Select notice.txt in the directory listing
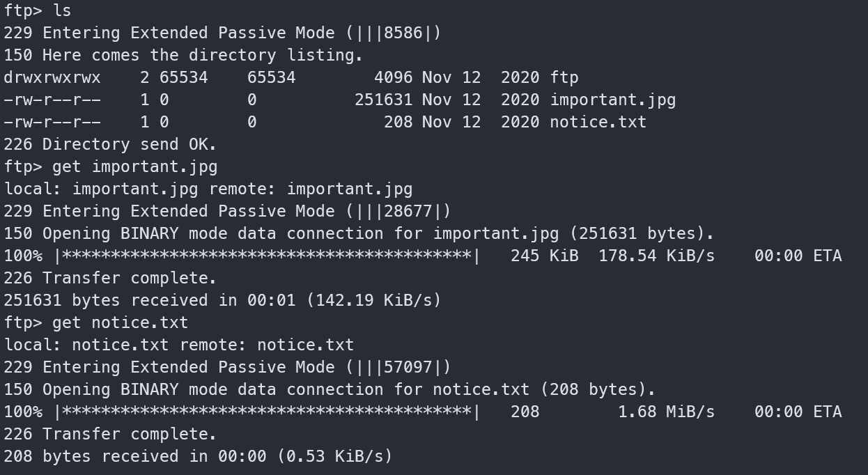Image resolution: width=868 pixels, height=475 pixels. click(598, 122)
